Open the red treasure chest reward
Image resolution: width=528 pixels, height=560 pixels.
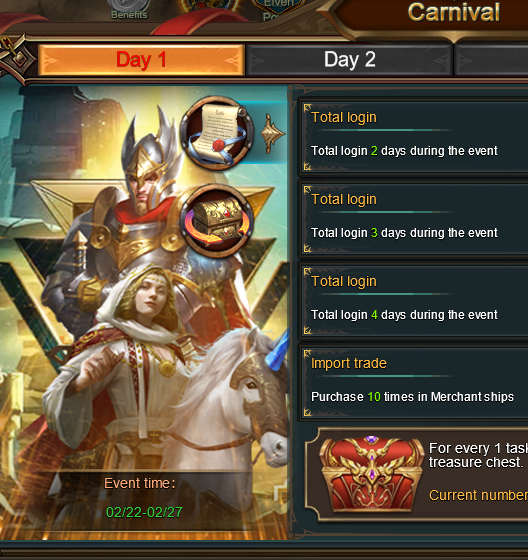point(371,474)
